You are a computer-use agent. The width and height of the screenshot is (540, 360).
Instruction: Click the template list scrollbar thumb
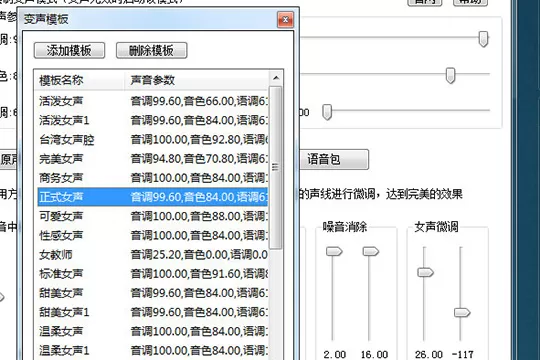[x=275, y=167]
